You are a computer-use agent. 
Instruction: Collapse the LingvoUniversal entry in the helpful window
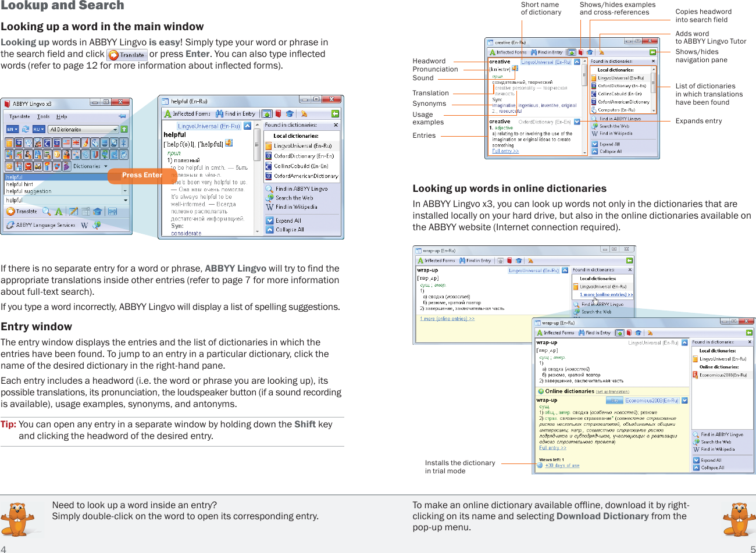(247, 126)
